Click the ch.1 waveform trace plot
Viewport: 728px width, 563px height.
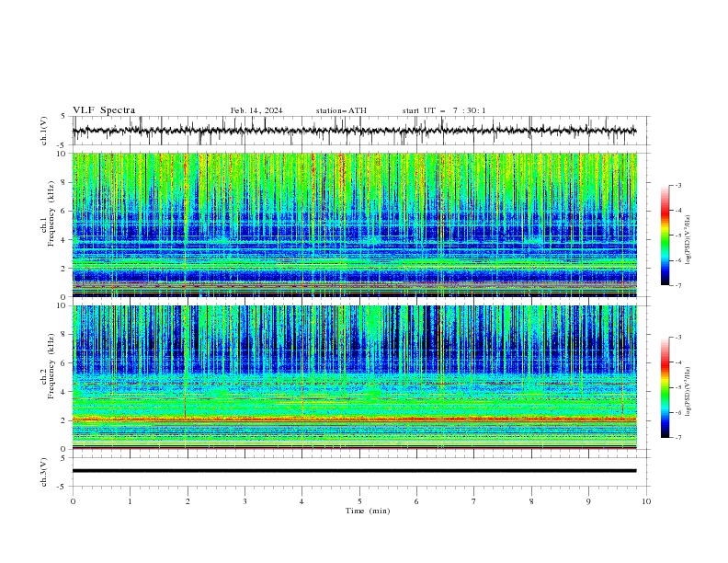354,131
